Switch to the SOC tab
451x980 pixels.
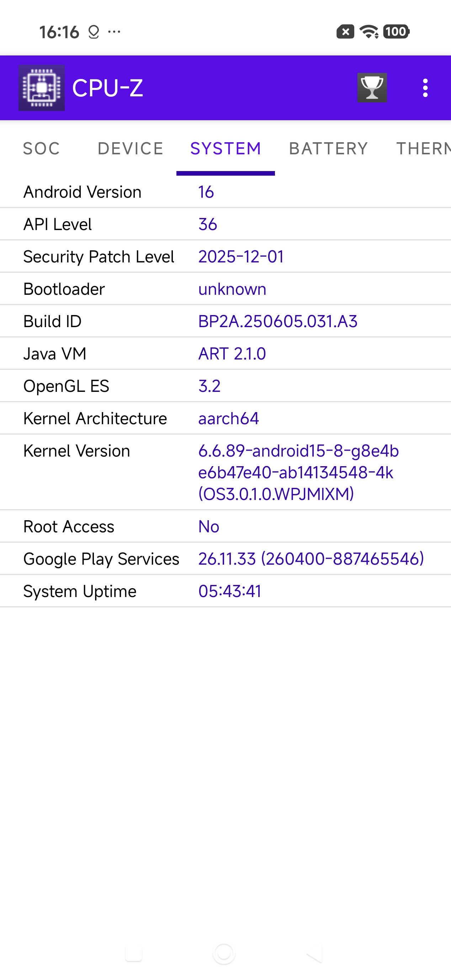42,148
